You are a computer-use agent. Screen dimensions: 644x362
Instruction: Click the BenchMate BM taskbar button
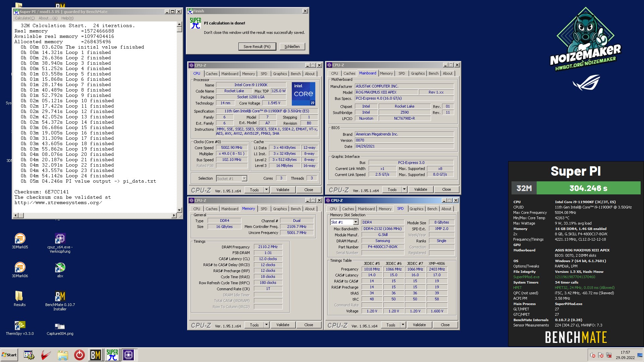coord(96,355)
